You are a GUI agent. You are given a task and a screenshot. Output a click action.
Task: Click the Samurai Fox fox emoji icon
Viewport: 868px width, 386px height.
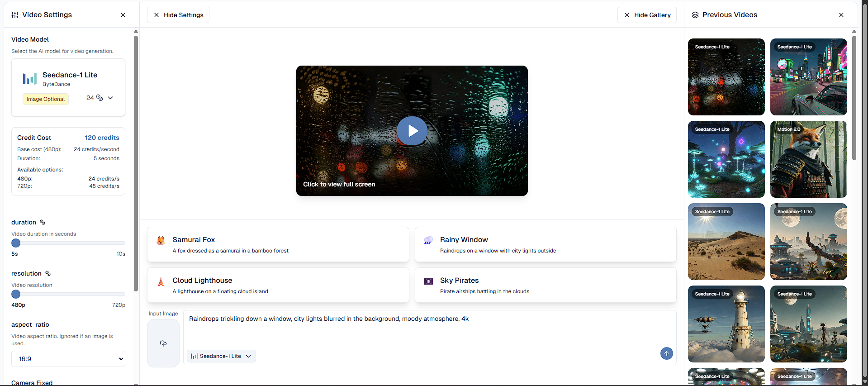(161, 240)
